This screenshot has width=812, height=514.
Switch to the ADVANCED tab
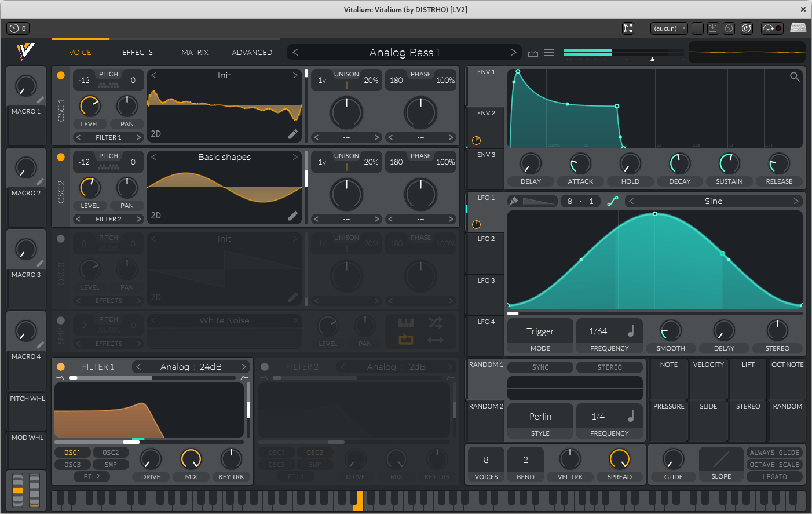tap(252, 52)
